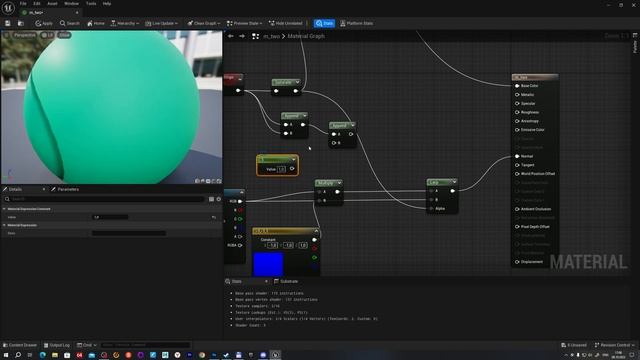
Task: Open Details property matrix grid icon
Action: tap(211, 199)
